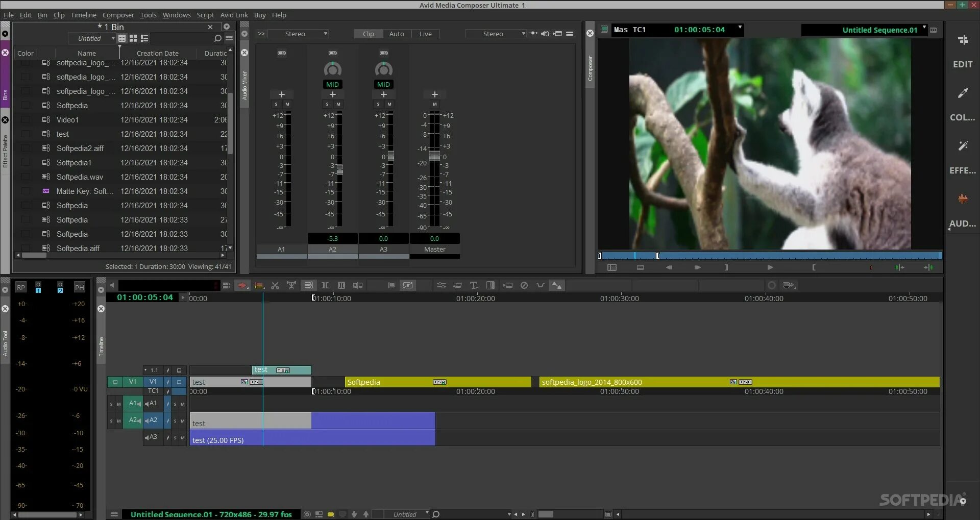Toggle the V1 source track selector in timeline

[x=133, y=382]
